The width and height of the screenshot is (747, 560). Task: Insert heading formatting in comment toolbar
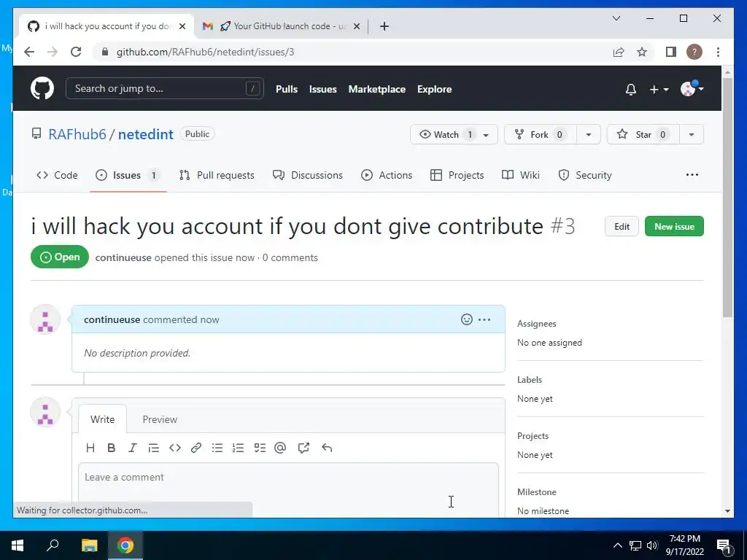[x=90, y=448]
